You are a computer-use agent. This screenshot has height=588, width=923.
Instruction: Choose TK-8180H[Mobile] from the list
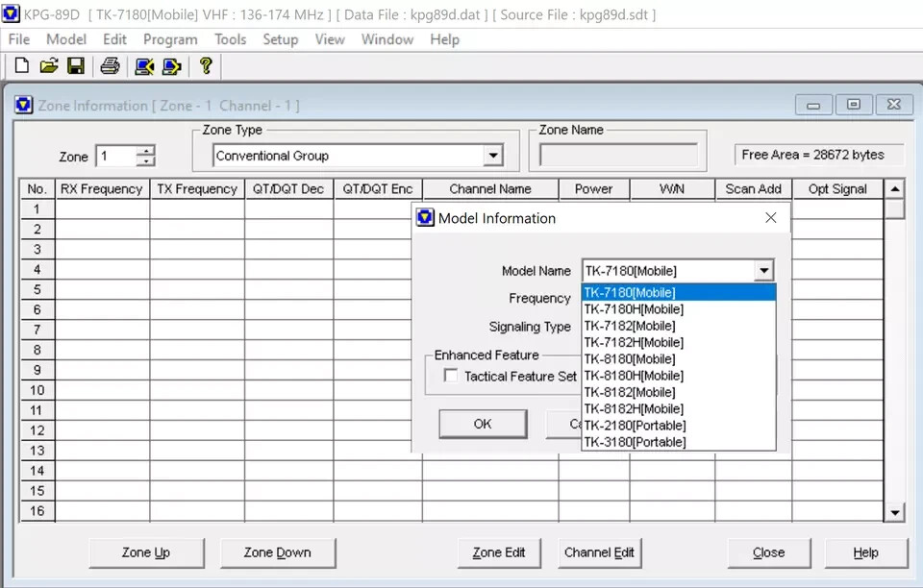(679, 375)
